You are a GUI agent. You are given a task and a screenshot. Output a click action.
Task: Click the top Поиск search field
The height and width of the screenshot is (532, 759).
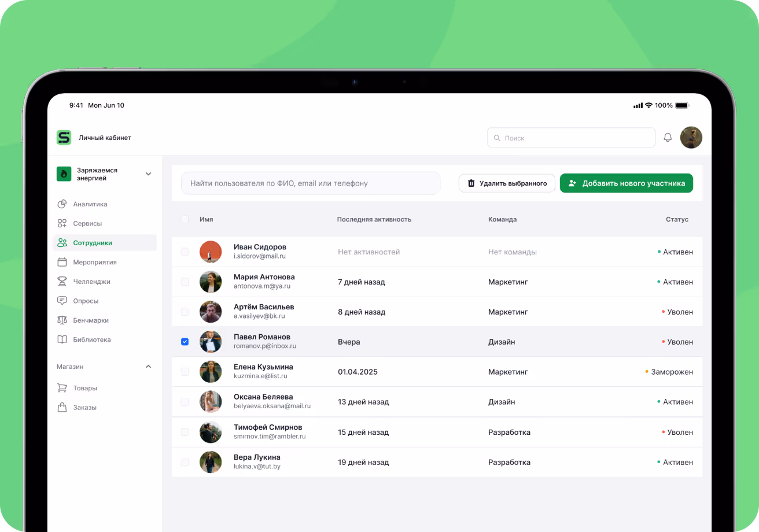pyautogui.click(x=571, y=138)
